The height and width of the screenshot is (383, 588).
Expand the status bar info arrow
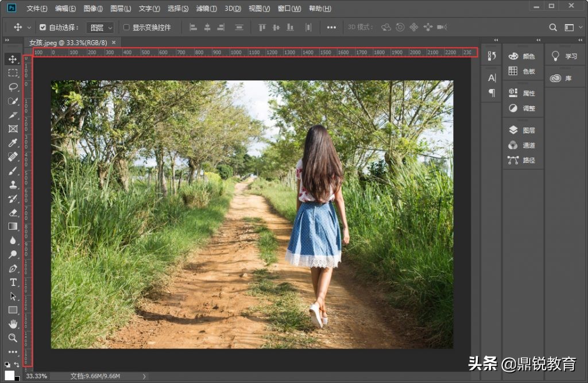[x=144, y=376]
